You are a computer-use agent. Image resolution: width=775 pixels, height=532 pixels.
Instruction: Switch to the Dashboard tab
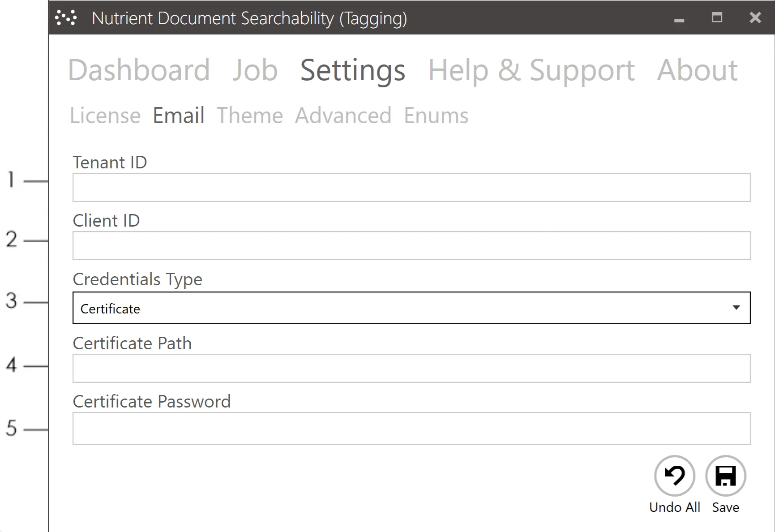tap(140, 70)
